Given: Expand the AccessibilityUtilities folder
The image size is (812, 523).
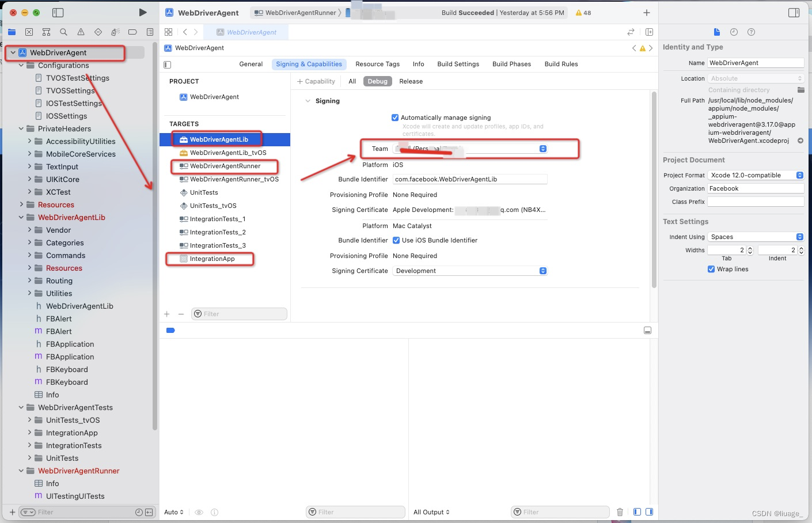Looking at the screenshot, I should (x=29, y=141).
